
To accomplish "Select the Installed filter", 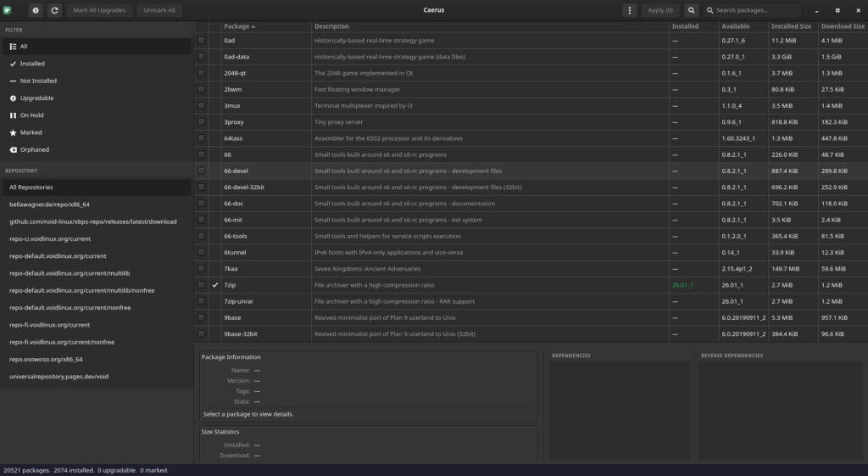I will click(97, 64).
